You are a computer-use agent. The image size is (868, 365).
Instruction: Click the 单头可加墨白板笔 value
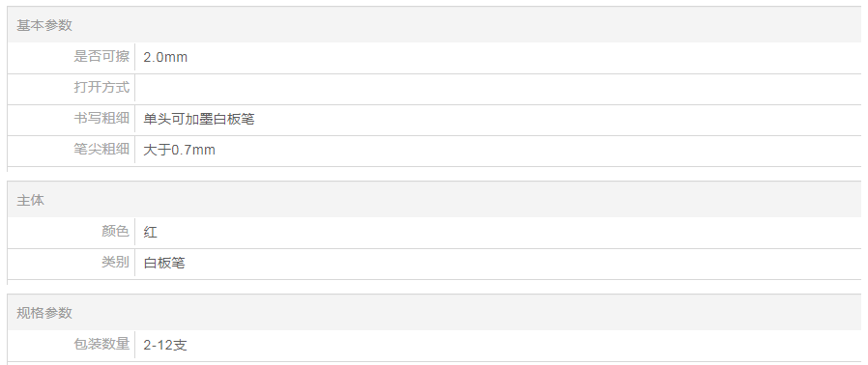point(199,119)
